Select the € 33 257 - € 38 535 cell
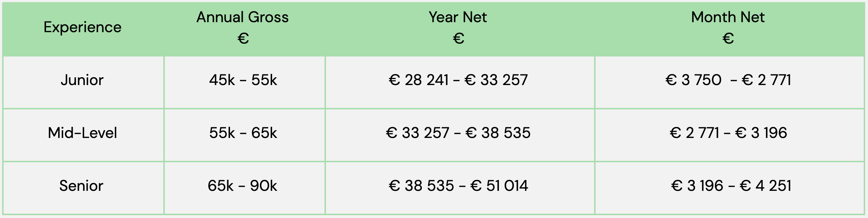This screenshot has width=868, height=218. (460, 135)
